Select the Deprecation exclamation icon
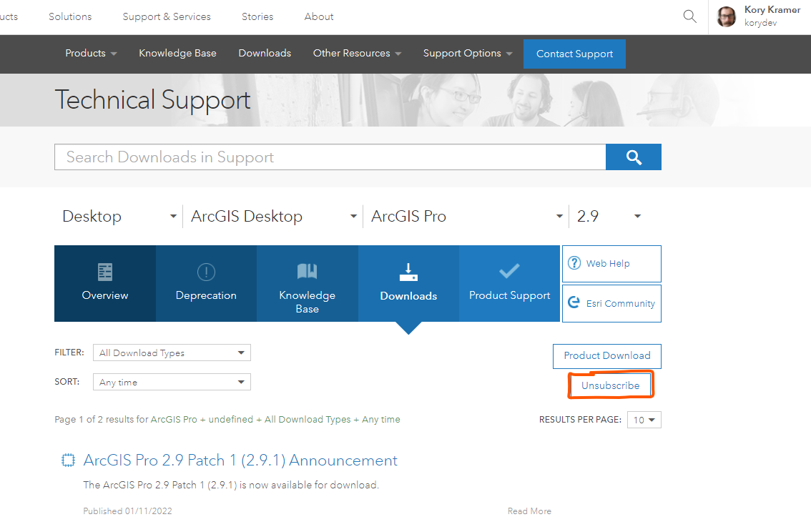The image size is (811, 532). 206,272
